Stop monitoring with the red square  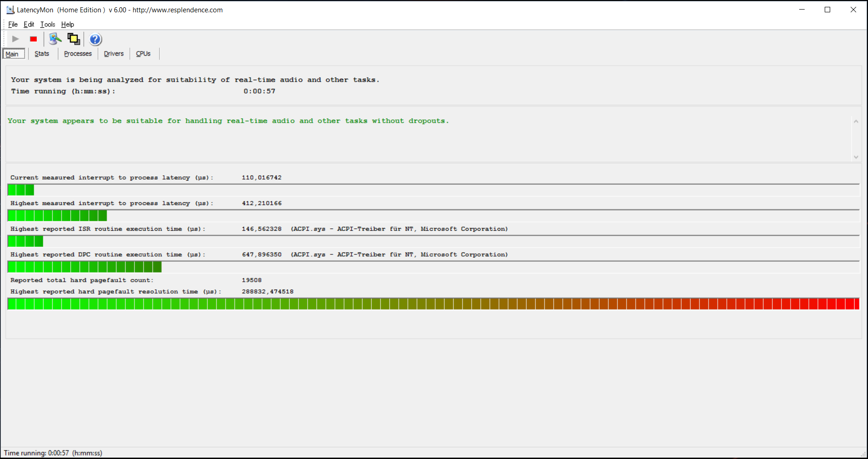[x=33, y=39]
